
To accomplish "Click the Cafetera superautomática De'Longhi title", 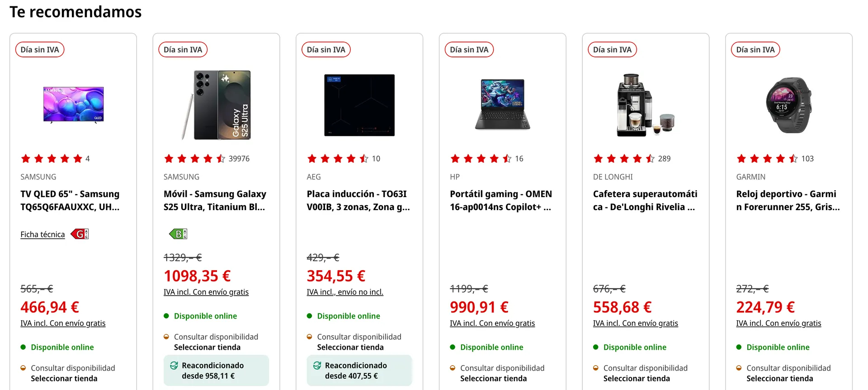I will 645,200.
